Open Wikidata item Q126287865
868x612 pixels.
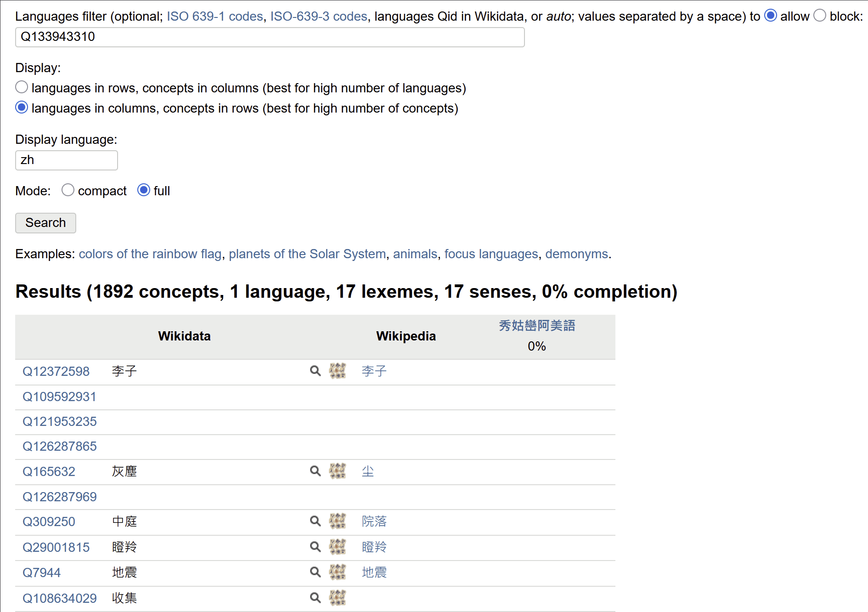(x=59, y=446)
